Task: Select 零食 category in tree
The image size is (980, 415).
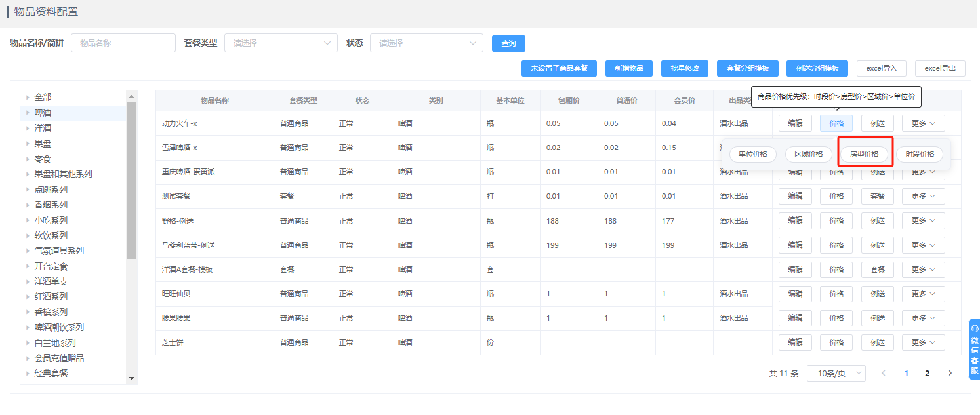Action: [43, 159]
